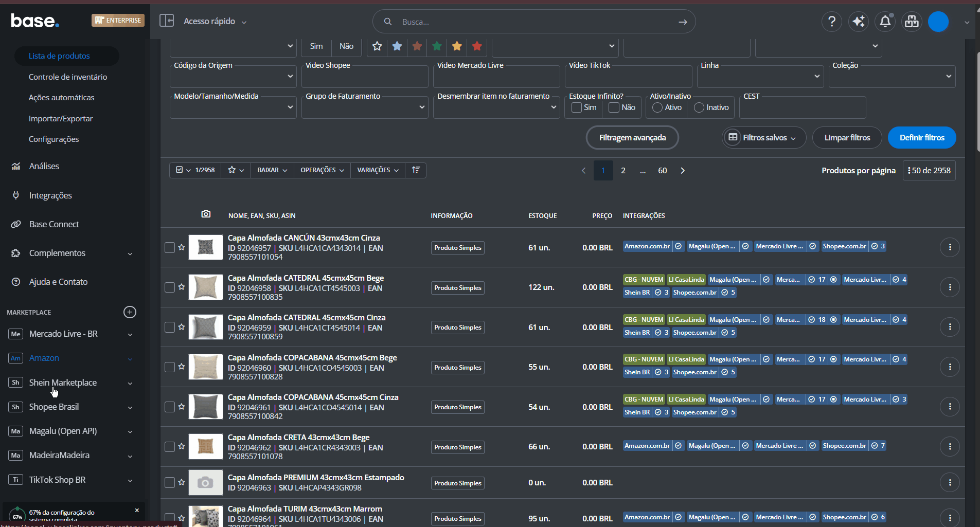Viewport: 980px width, 527px height.
Task: Check the Estoque Infinito Sim checkbox
Action: 577,107
